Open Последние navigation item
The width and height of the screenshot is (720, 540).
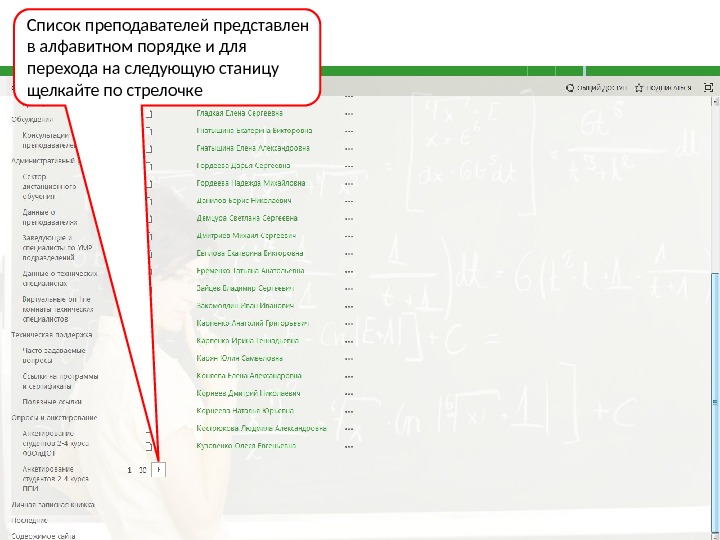[29, 520]
